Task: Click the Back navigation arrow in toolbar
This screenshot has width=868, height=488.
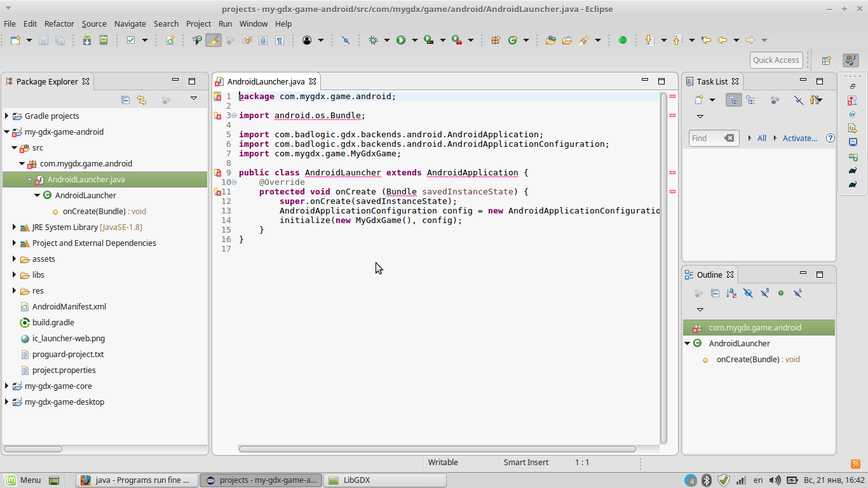Action: (722, 40)
